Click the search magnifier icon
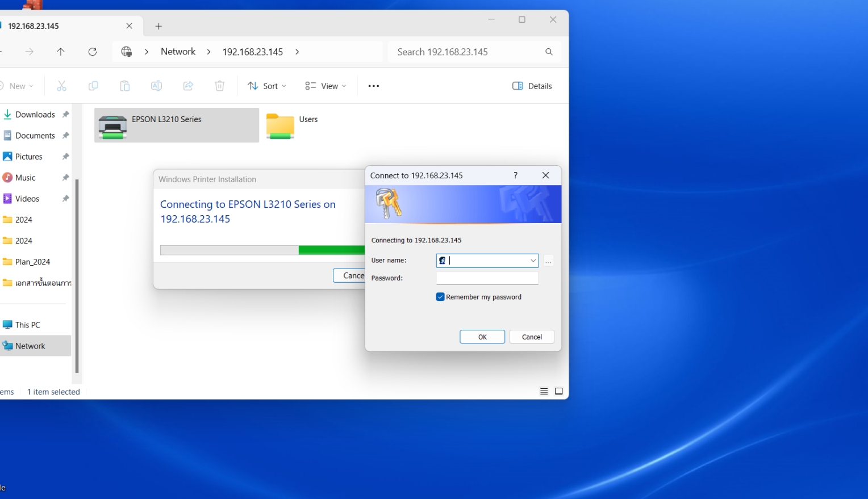 pos(549,52)
